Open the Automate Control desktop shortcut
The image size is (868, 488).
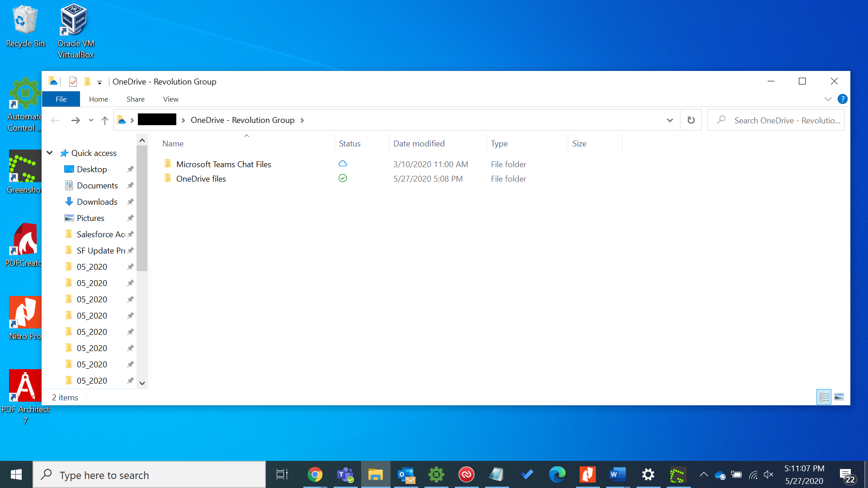coord(25,105)
